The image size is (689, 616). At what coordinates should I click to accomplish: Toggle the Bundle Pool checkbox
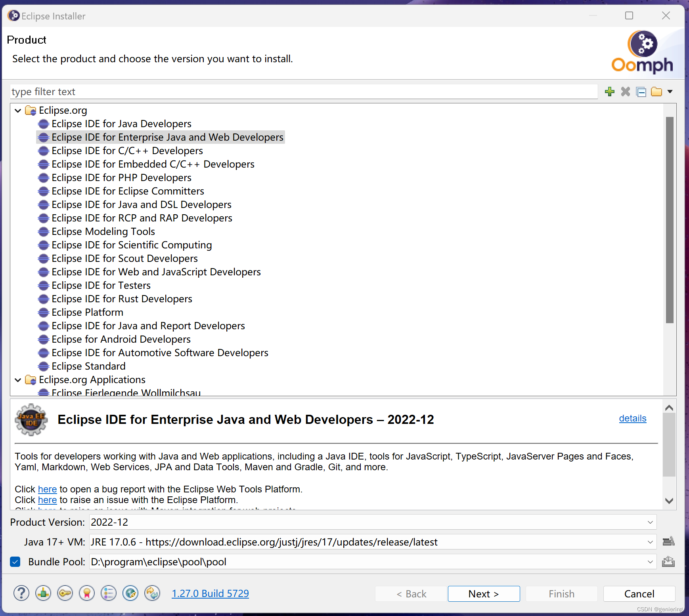(x=15, y=562)
